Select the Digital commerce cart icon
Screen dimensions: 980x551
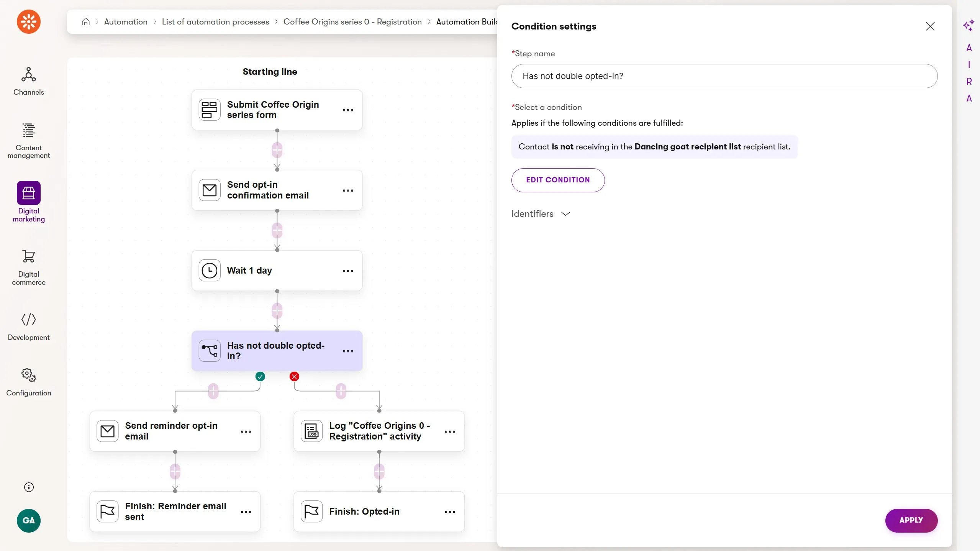tap(28, 256)
